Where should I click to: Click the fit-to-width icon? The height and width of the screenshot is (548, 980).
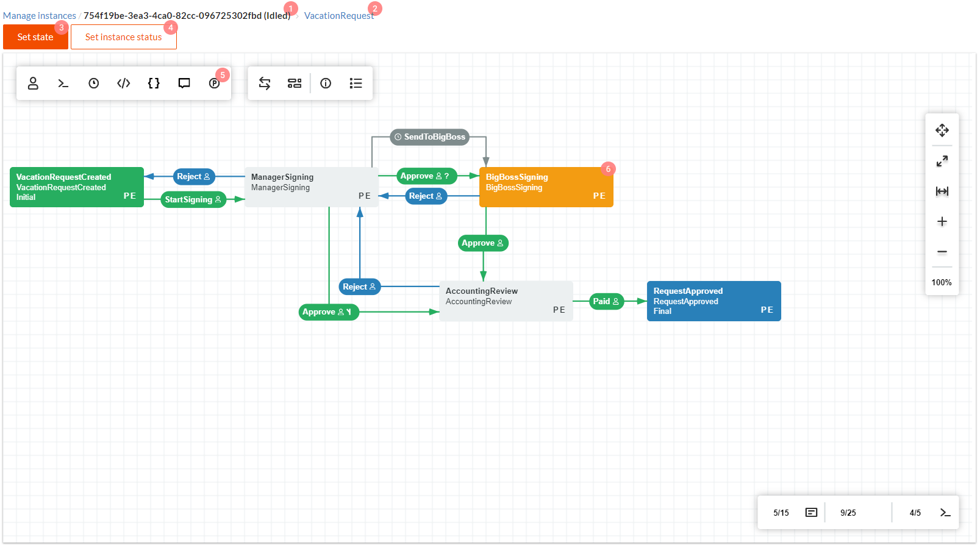tap(942, 191)
